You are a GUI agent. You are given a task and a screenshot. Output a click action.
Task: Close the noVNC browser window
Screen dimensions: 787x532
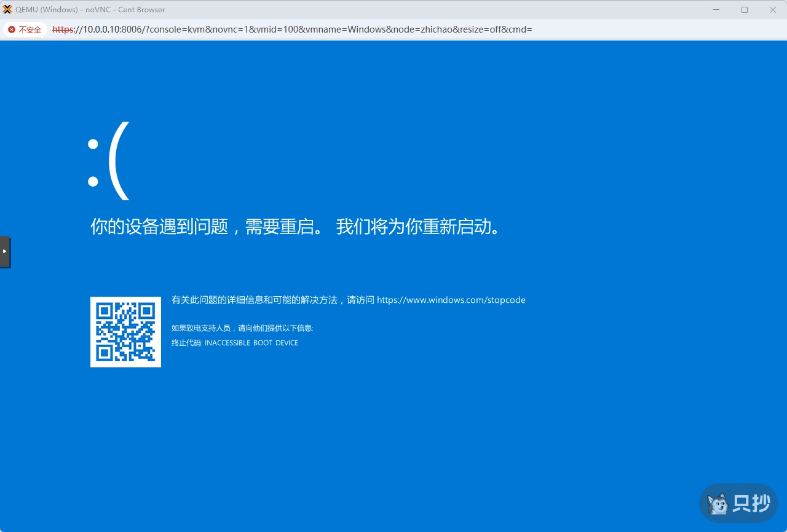(x=773, y=9)
